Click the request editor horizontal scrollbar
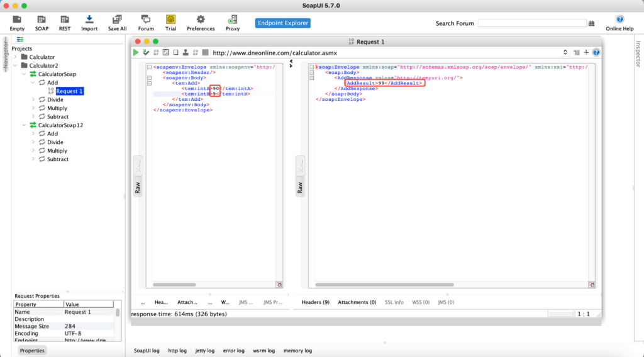This screenshot has height=357, width=644. click(175, 285)
